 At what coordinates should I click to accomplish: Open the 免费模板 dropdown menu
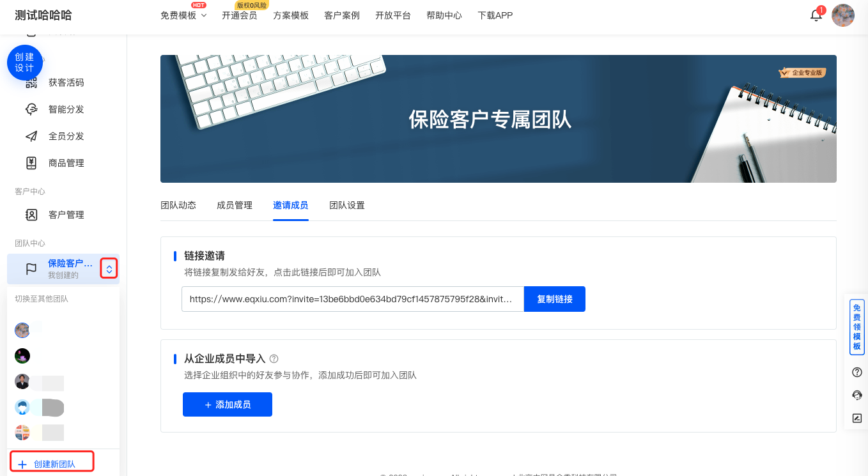pyautogui.click(x=183, y=15)
